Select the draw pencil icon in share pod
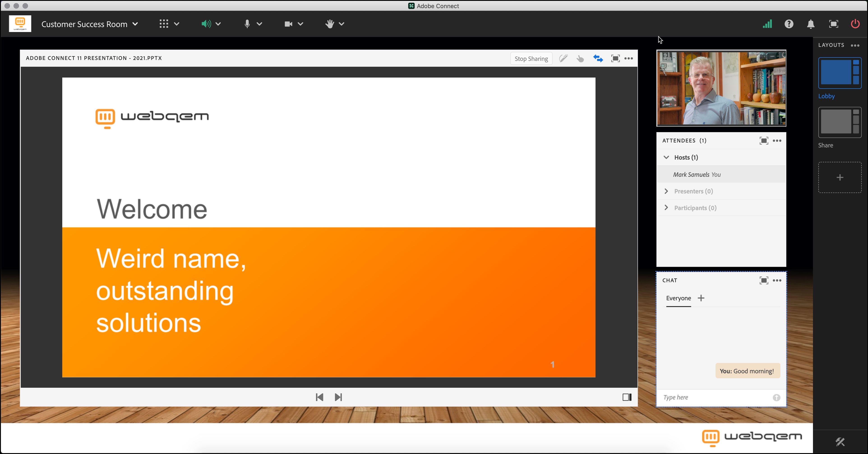 point(563,58)
